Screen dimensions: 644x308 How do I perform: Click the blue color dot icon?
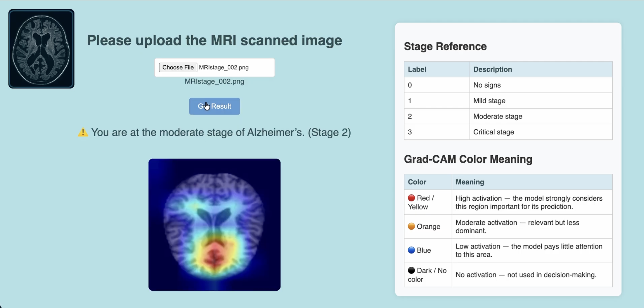[411, 250]
